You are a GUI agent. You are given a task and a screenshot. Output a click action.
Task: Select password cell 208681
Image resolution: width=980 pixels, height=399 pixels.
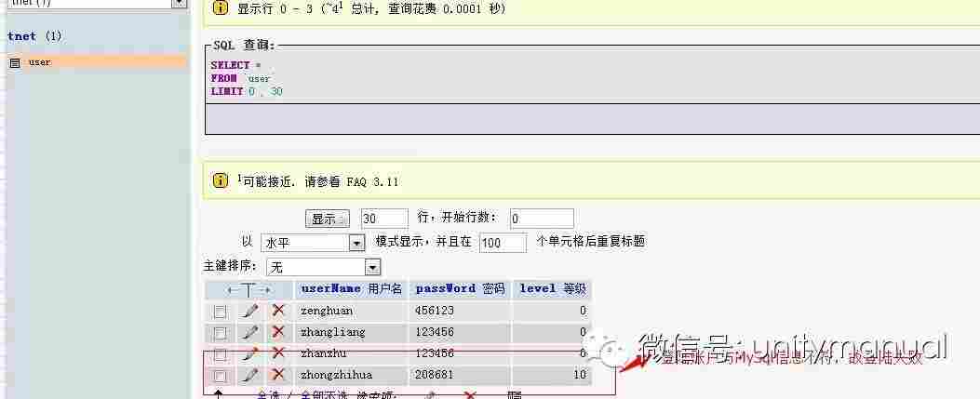click(460, 375)
